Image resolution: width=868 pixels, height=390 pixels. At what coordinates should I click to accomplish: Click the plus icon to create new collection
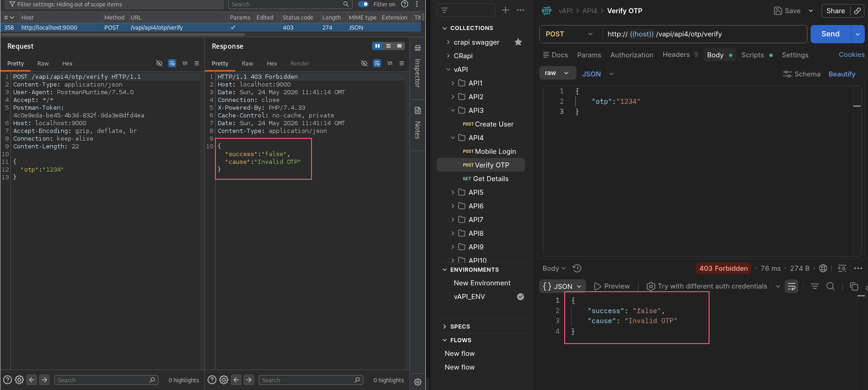(505, 10)
